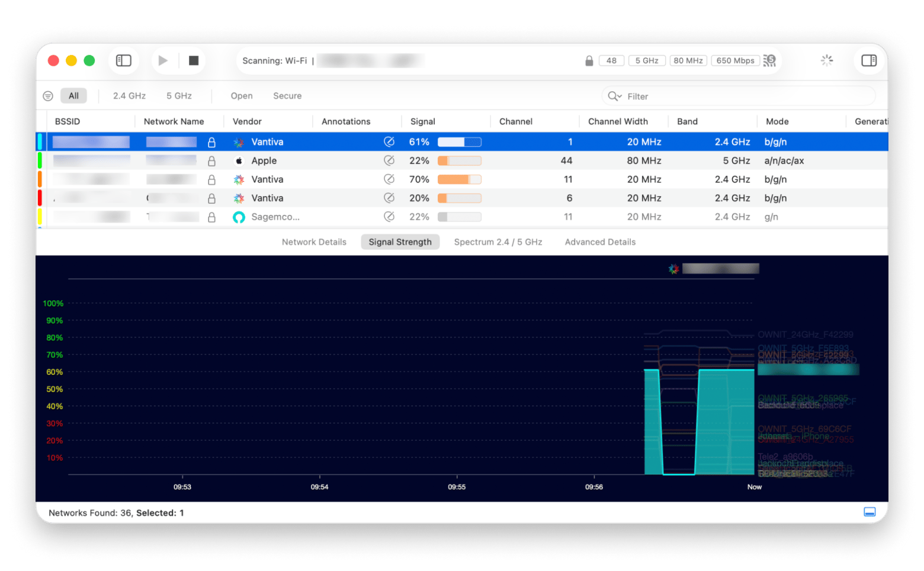Image resolution: width=924 pixels, height=571 pixels.
Task: Select the Signal Strength tab
Action: [x=400, y=242]
